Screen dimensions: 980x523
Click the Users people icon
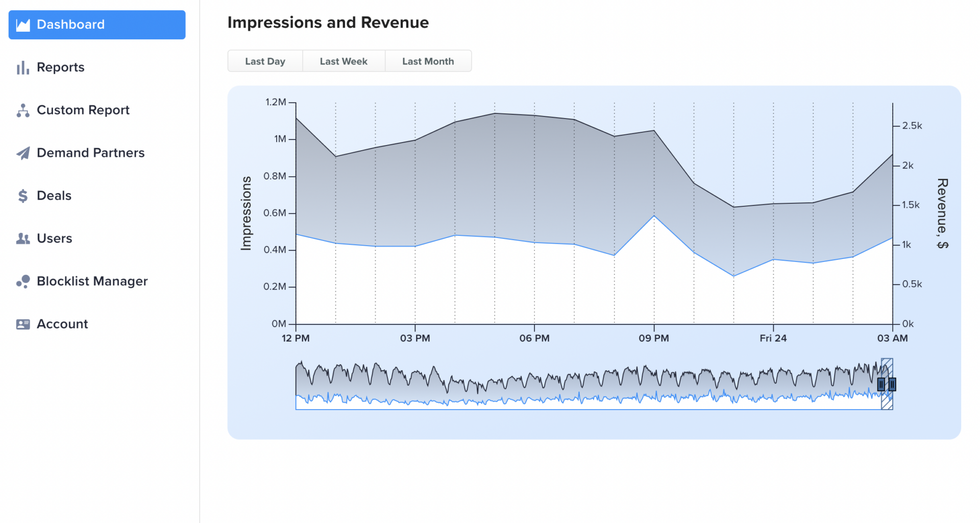[x=23, y=239]
